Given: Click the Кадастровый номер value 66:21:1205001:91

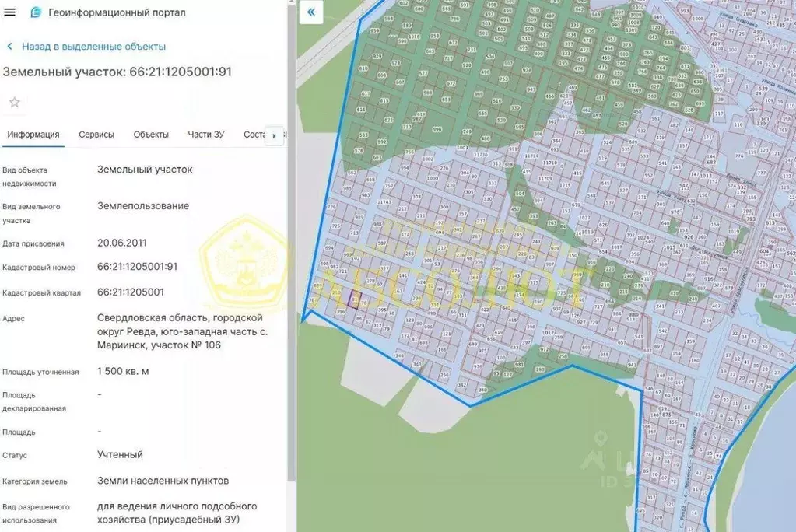Looking at the screenshot, I should 137,267.
